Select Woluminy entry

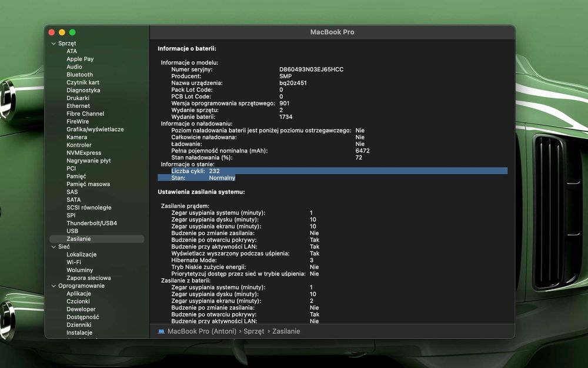pos(79,270)
